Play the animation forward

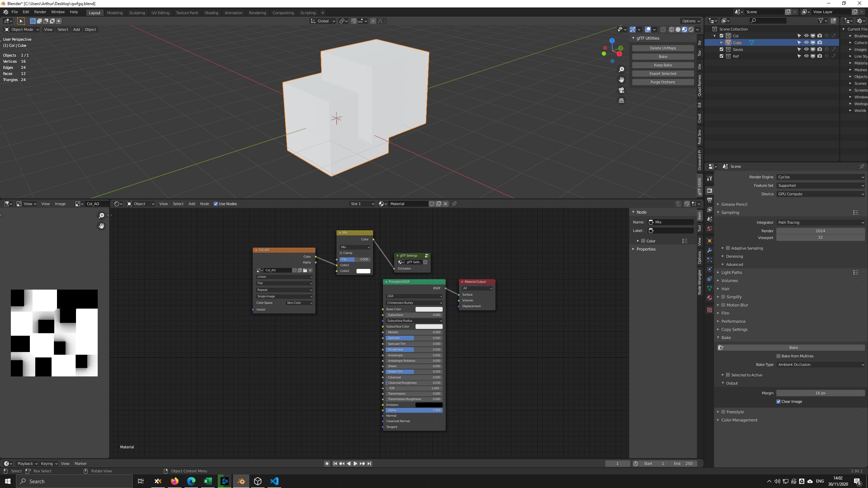[355, 464]
